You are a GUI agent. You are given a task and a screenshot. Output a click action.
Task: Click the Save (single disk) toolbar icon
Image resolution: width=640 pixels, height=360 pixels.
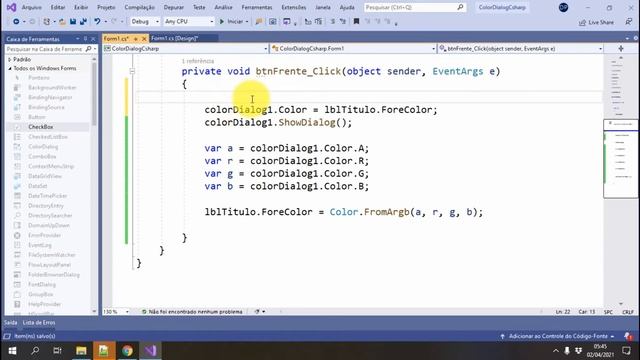click(x=73, y=21)
